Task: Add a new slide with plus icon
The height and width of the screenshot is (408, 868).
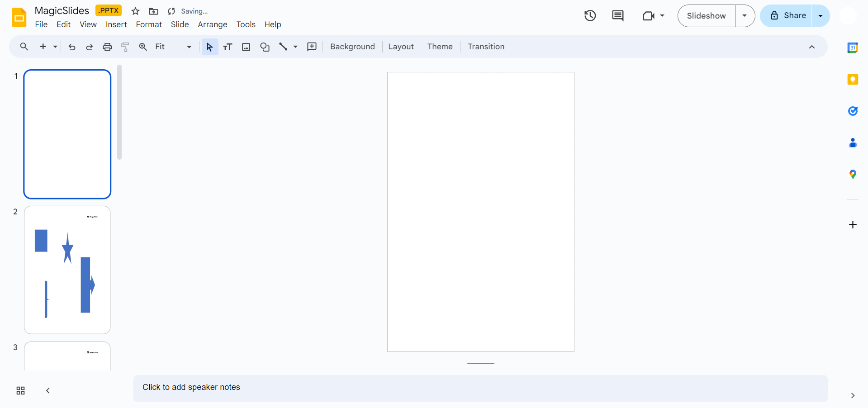Action: [43, 47]
